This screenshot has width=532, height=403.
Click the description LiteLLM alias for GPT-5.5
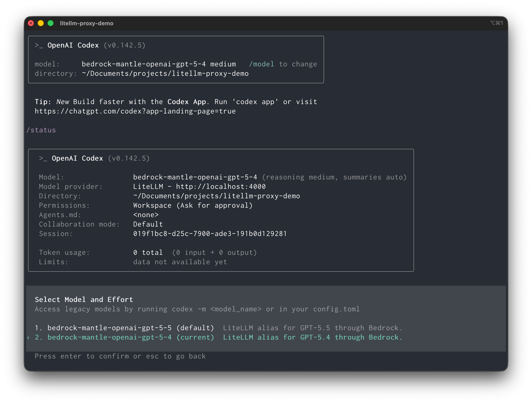(x=313, y=328)
